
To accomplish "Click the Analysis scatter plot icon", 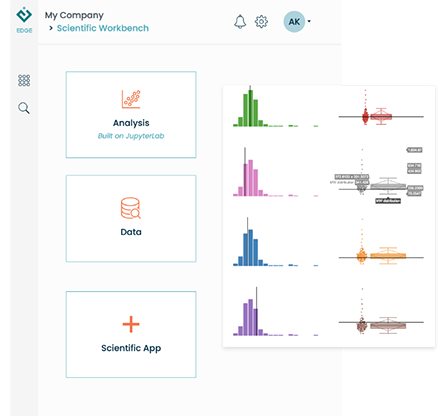I will tap(131, 99).
